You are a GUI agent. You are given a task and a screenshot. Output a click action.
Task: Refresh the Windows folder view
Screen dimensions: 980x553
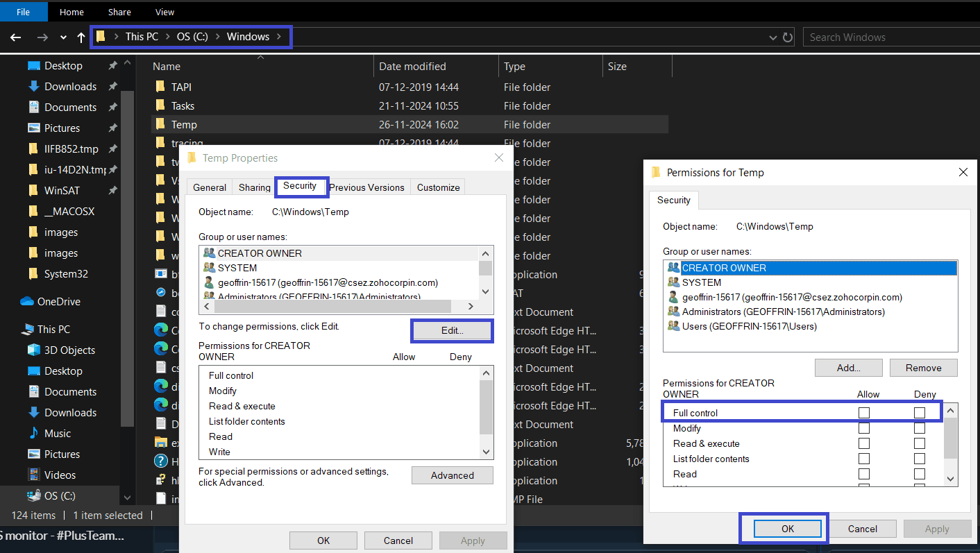click(x=788, y=37)
